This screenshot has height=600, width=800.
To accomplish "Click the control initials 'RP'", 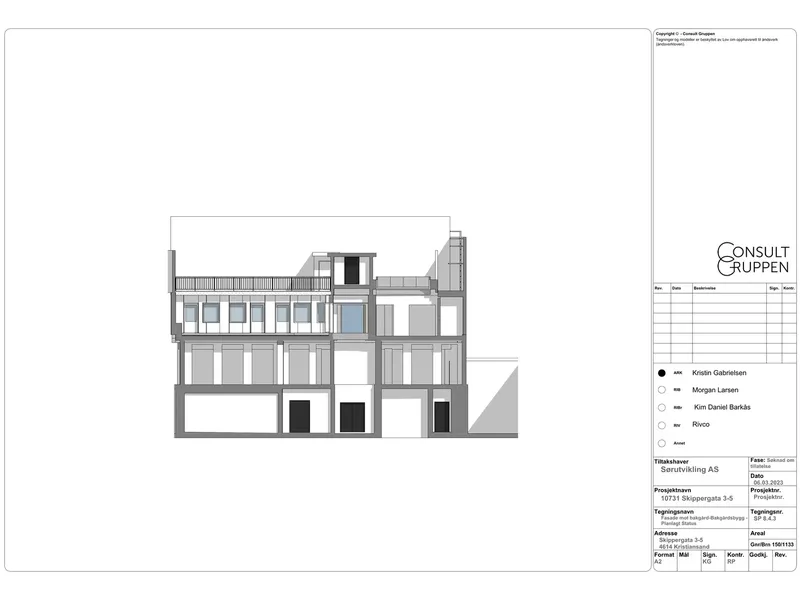I will coord(731,561).
